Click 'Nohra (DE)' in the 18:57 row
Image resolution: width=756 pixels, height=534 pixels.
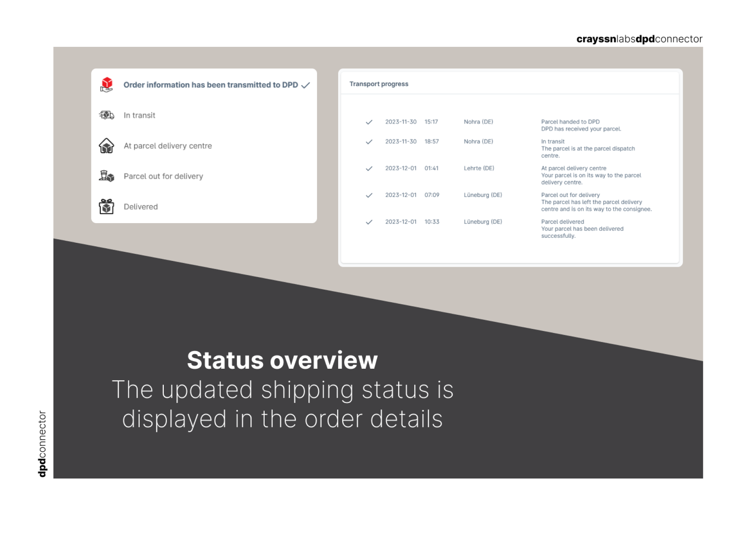(x=478, y=141)
